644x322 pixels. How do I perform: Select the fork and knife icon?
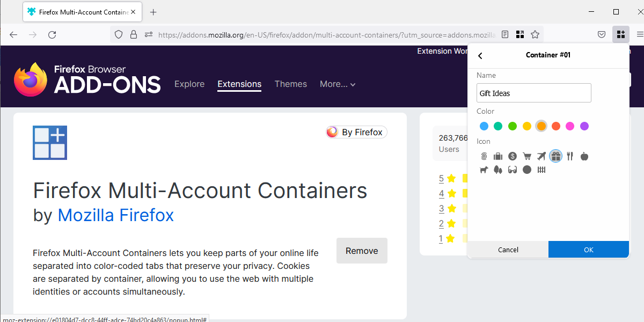pyautogui.click(x=570, y=156)
